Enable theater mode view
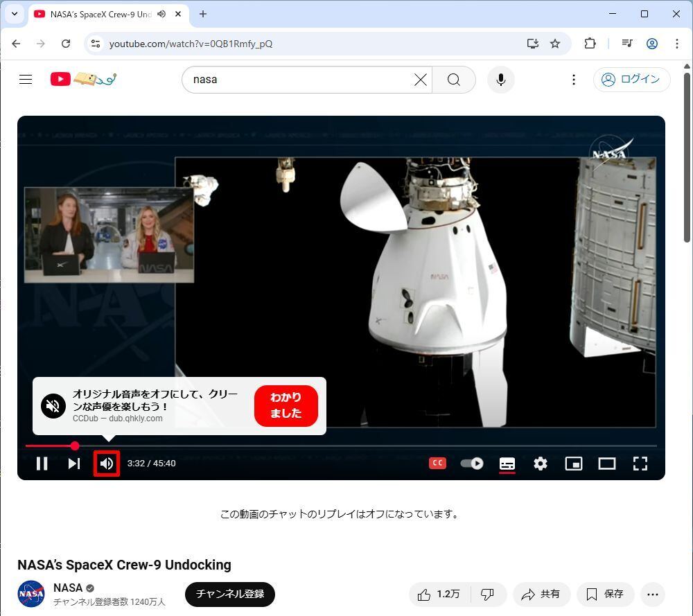Viewport: 693px width, 616px height. tap(607, 464)
